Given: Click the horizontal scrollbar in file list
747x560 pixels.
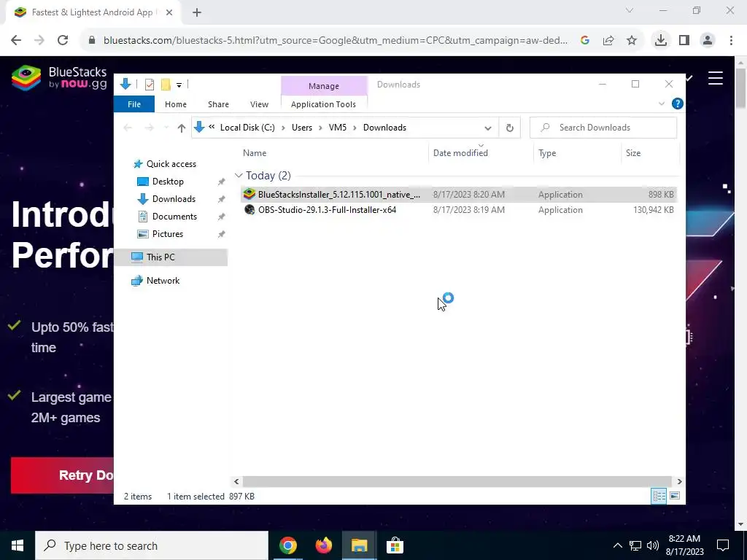Looking at the screenshot, I should pyautogui.click(x=457, y=481).
